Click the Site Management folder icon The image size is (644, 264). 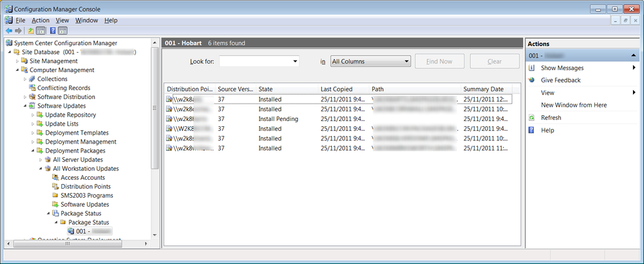[24, 61]
